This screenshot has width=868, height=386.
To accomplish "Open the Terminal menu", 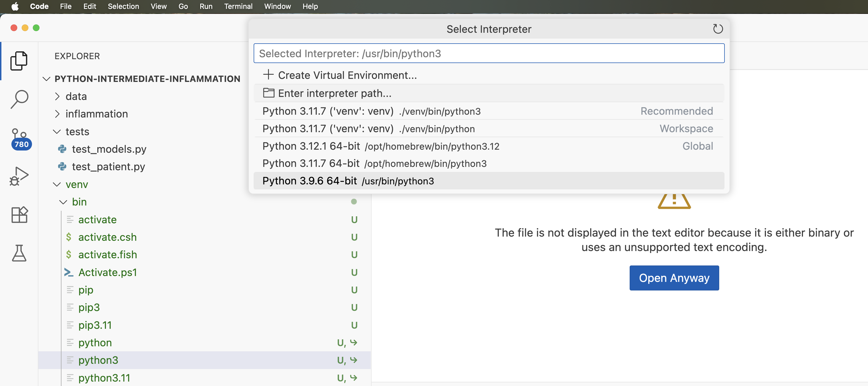I will click(x=238, y=6).
